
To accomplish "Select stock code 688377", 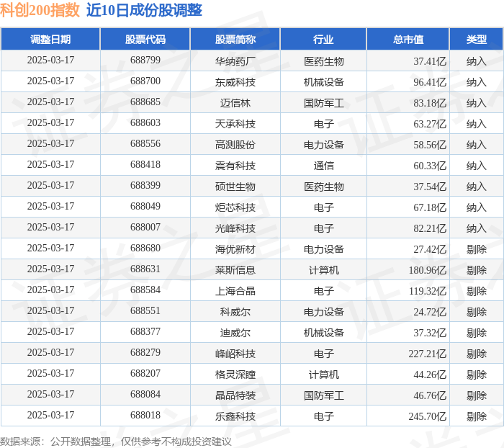I will coord(145,332).
